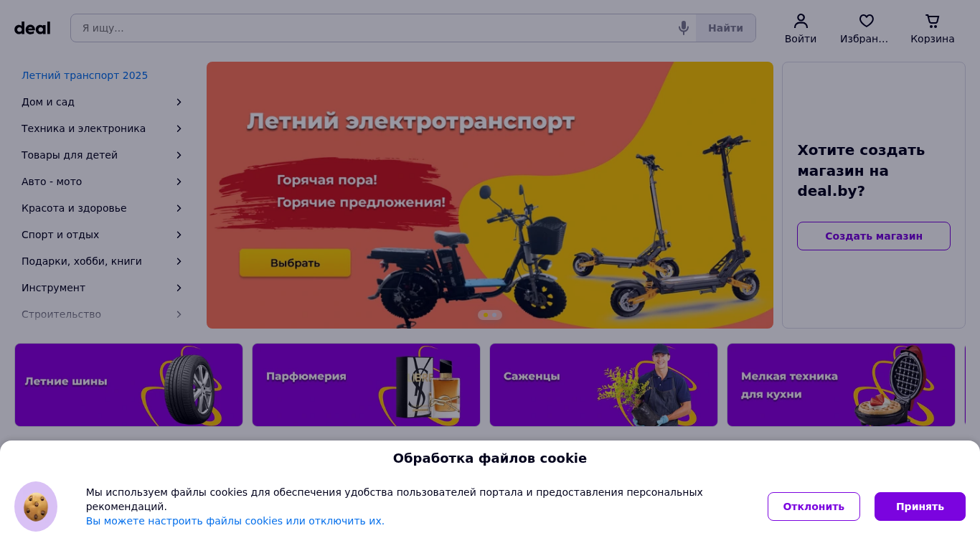Click the cookie icon in the banner
The width and height of the screenshot is (980, 551).
pyautogui.click(x=36, y=507)
